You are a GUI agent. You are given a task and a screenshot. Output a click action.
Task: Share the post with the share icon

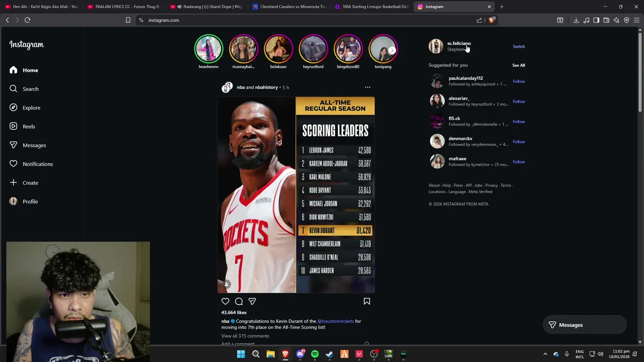252,301
